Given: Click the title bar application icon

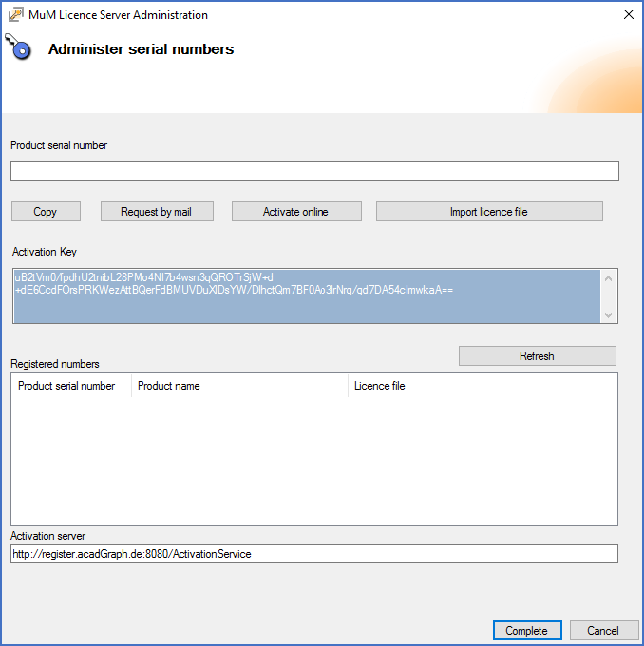Looking at the screenshot, I should pyautogui.click(x=15, y=15).
